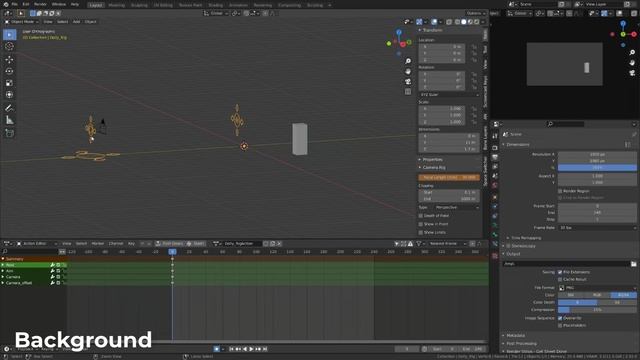Switch to the UV Editing workspace tab
Viewport: 640px width, 360px height.
tap(163, 5)
